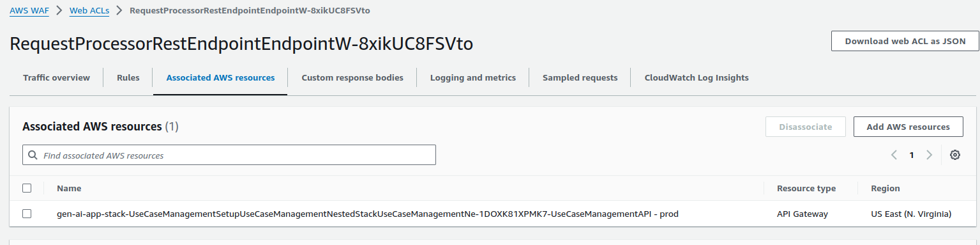Click the Disassociate button
Screen dimensions: 980x245
click(806, 127)
